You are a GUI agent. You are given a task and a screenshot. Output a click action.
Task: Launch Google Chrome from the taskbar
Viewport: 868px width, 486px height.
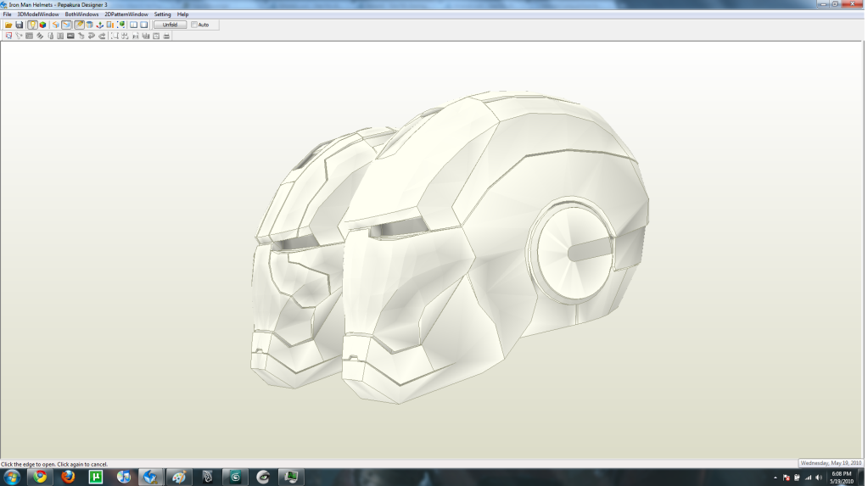coord(39,477)
